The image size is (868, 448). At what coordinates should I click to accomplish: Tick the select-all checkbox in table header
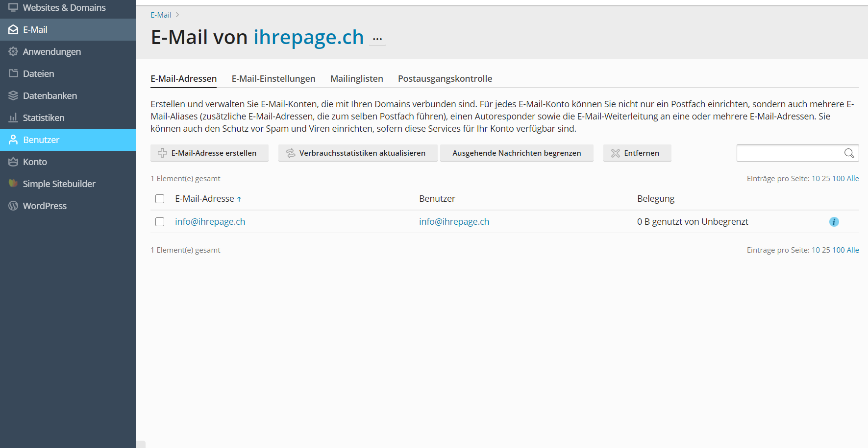click(160, 199)
